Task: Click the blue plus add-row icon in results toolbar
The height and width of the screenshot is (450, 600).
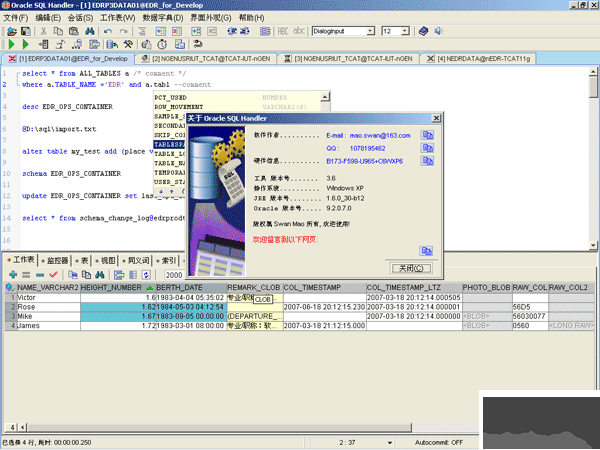Action: 11,274
